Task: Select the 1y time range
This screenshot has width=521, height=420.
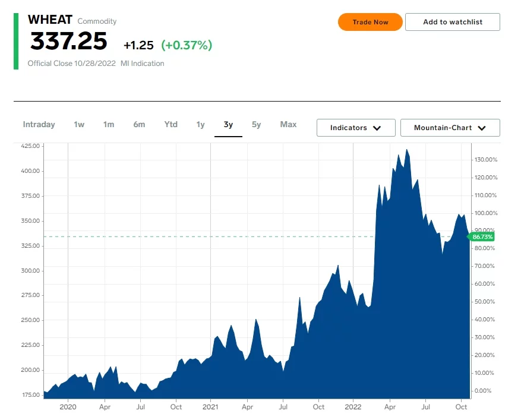Action: click(200, 125)
